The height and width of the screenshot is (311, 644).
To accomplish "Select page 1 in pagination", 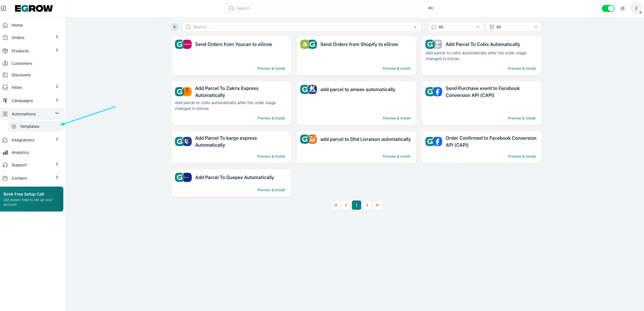I will [357, 205].
